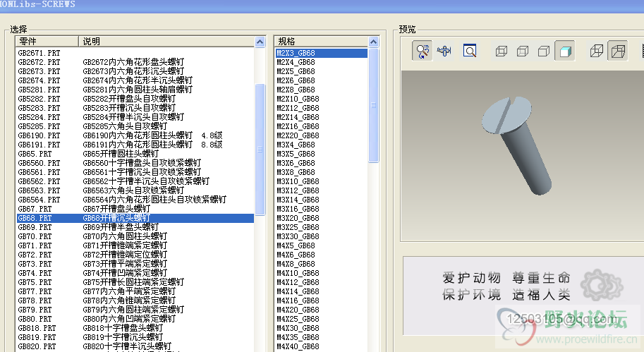Viewport: 644px width, 352px height.
Task: Select specification M3X20_GB68
Action: click(x=321, y=218)
